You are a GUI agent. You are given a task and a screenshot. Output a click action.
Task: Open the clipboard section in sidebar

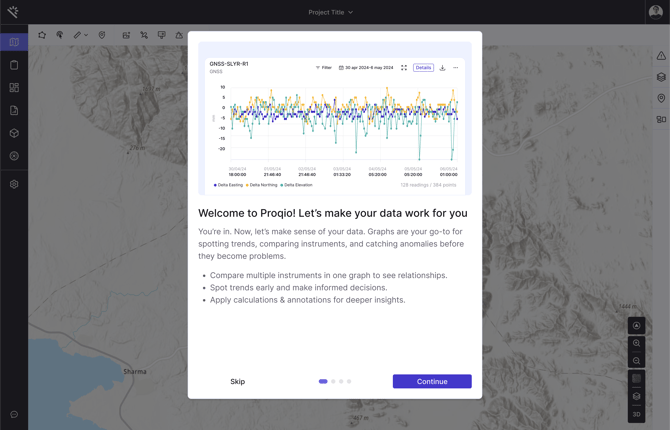click(x=14, y=65)
